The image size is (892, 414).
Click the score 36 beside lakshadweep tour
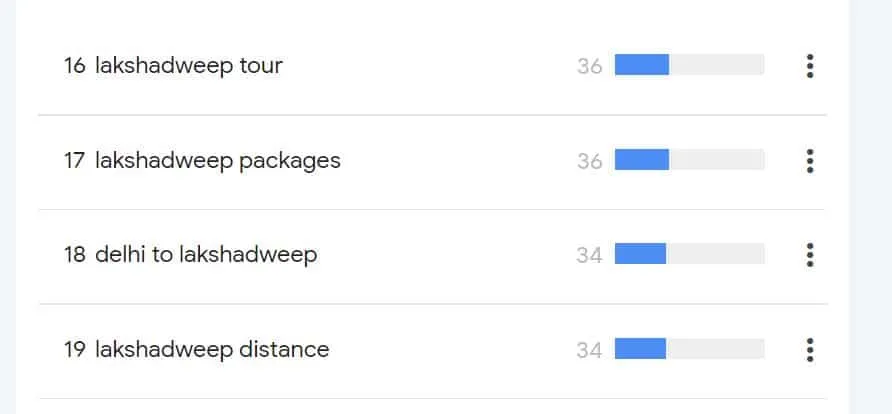589,67
